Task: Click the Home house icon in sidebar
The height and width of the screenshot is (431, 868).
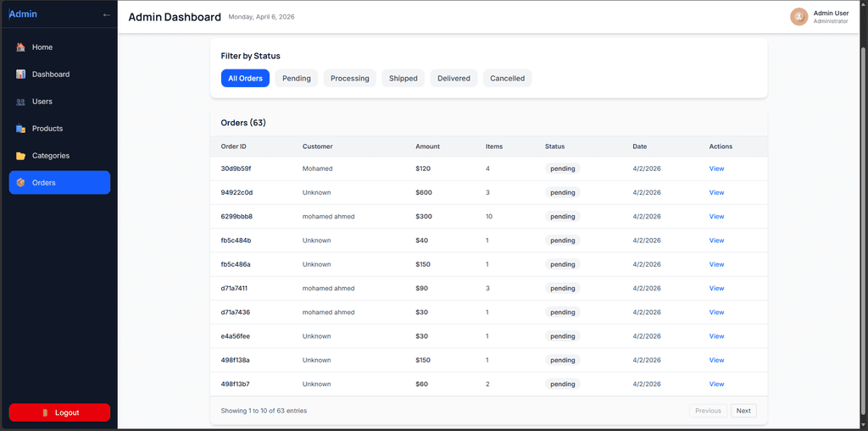Action: [x=20, y=47]
